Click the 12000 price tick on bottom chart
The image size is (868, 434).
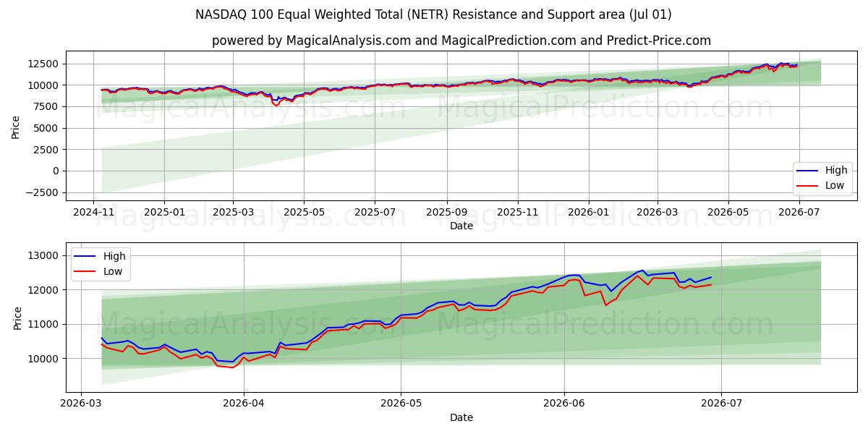[x=45, y=290]
